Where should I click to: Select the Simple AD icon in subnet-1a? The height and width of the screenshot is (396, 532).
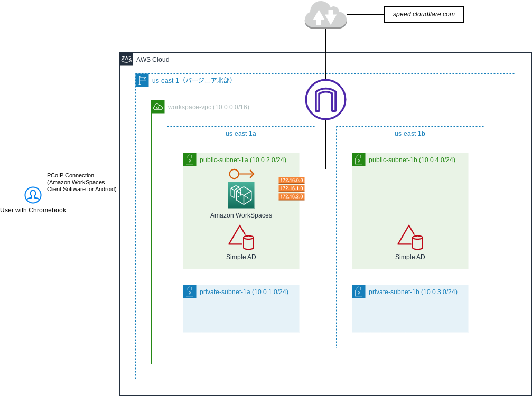[x=241, y=238]
